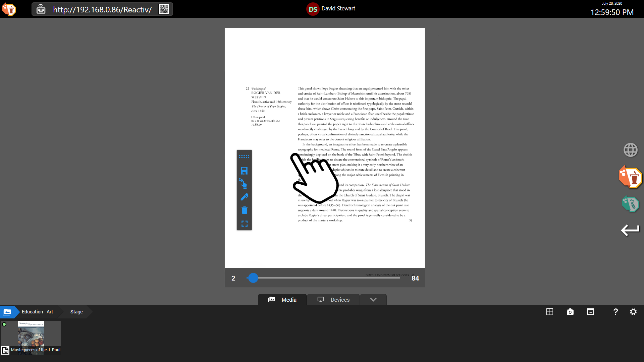The width and height of the screenshot is (644, 362).
Task: Click the 12:59:50 PM clock
Action: pyautogui.click(x=612, y=12)
